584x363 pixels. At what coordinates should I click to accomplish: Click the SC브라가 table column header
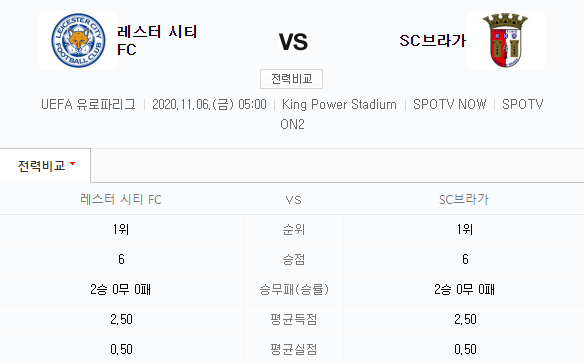point(464,200)
